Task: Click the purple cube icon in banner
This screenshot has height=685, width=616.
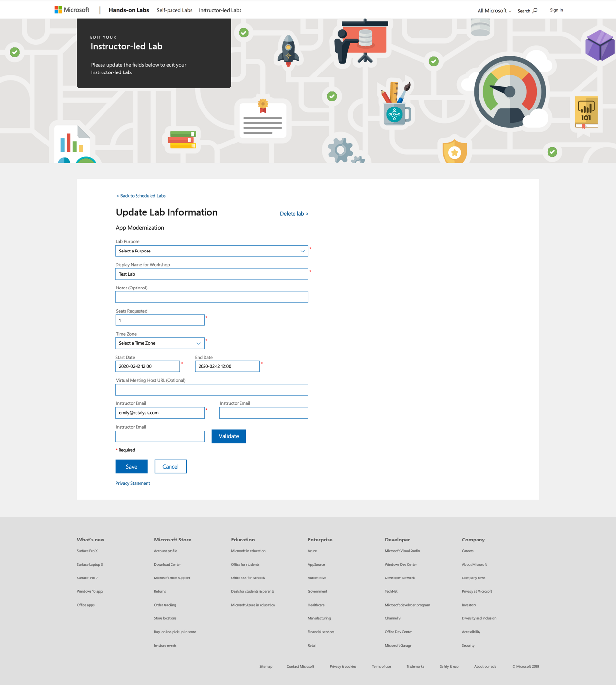Action: 600,45
